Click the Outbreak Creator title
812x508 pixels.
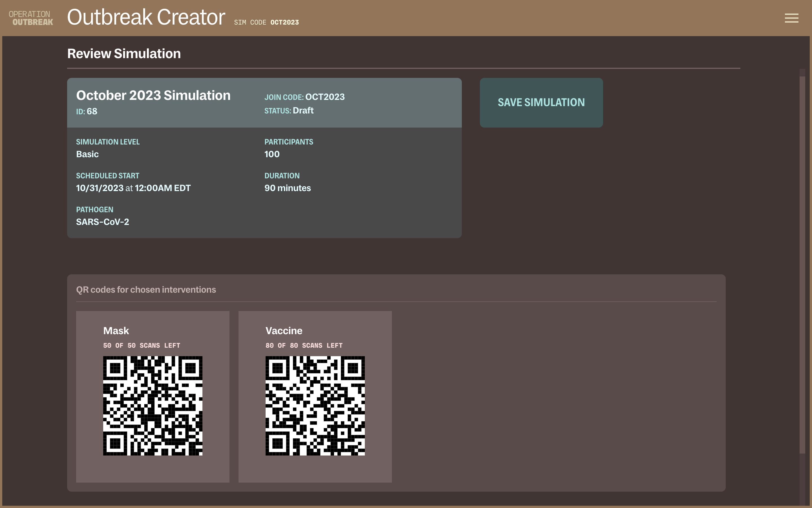click(146, 17)
